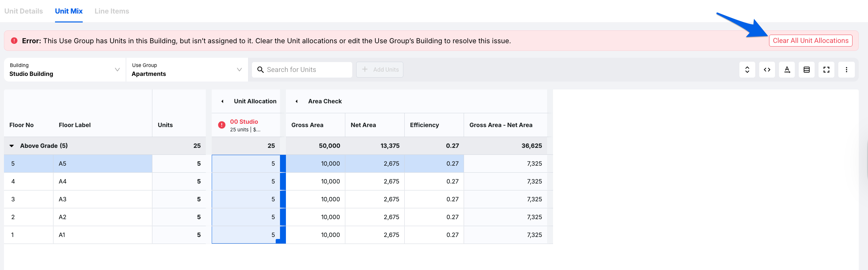The width and height of the screenshot is (868, 270).
Task: Collapse the Area Check column group
Action: click(x=296, y=101)
